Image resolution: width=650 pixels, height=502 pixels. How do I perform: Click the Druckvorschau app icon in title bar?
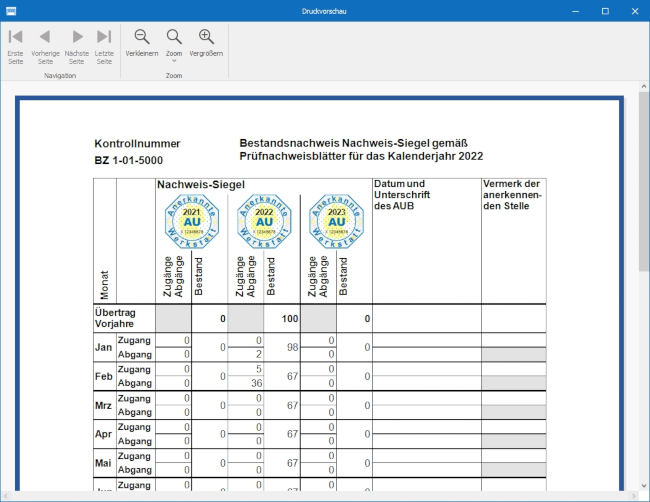tap(9, 10)
